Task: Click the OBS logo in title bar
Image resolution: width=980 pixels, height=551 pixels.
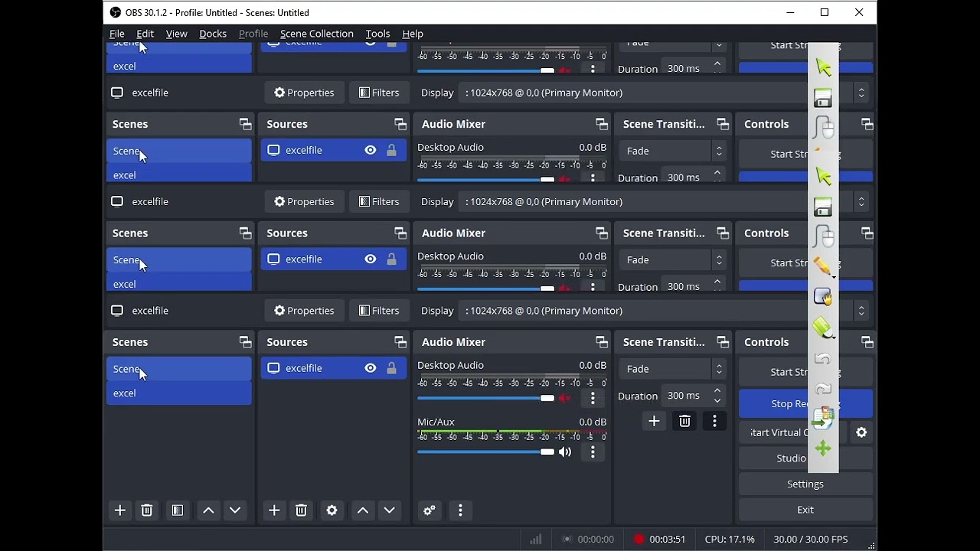Action: coord(116,12)
